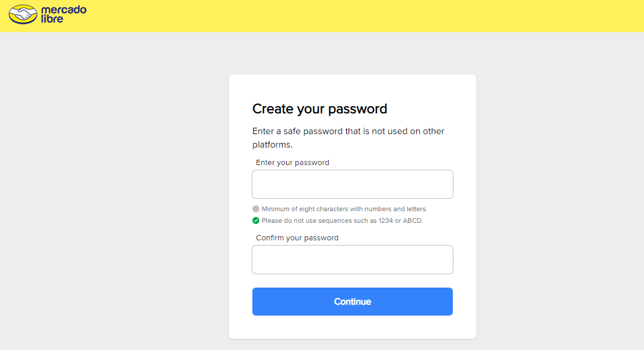The width and height of the screenshot is (644, 350).
Task: Click the "Enter your password" field label
Action: coord(293,163)
